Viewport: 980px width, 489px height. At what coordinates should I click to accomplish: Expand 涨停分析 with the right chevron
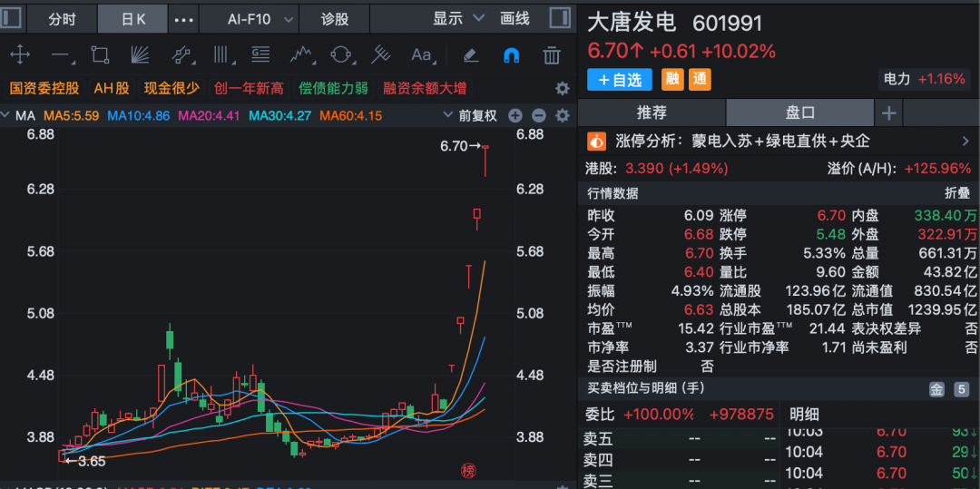click(x=965, y=142)
